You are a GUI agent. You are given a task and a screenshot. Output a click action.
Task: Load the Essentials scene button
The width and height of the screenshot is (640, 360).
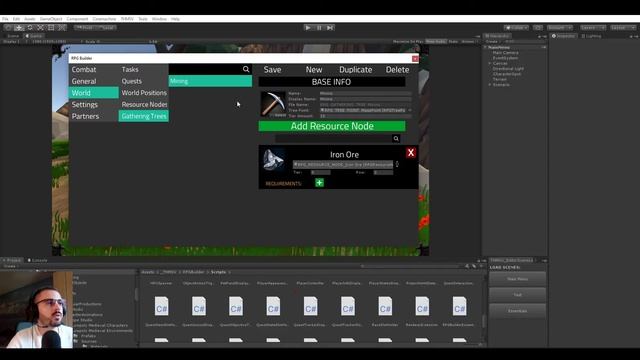click(517, 311)
